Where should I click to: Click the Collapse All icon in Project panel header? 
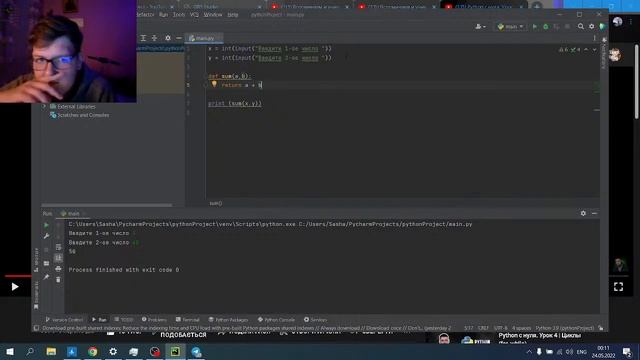tap(154, 38)
